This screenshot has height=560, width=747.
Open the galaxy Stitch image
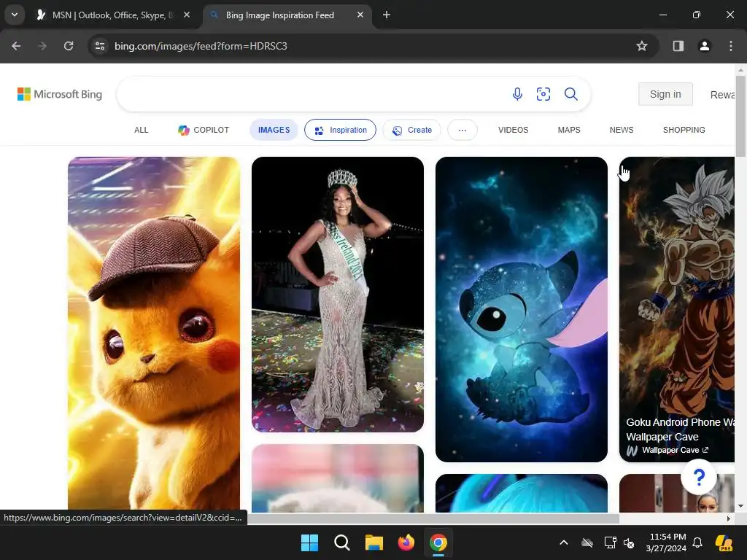tap(521, 309)
